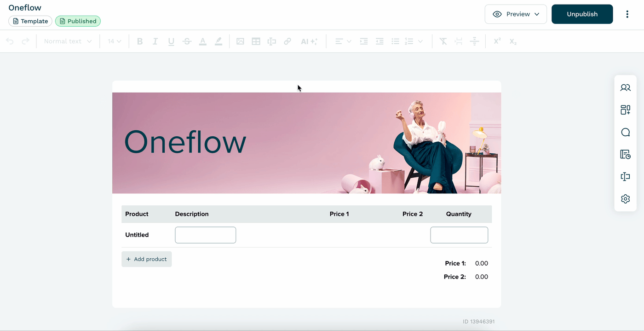Screen dimensions: 644x331
Task: Toggle underline formatting
Action: click(171, 41)
